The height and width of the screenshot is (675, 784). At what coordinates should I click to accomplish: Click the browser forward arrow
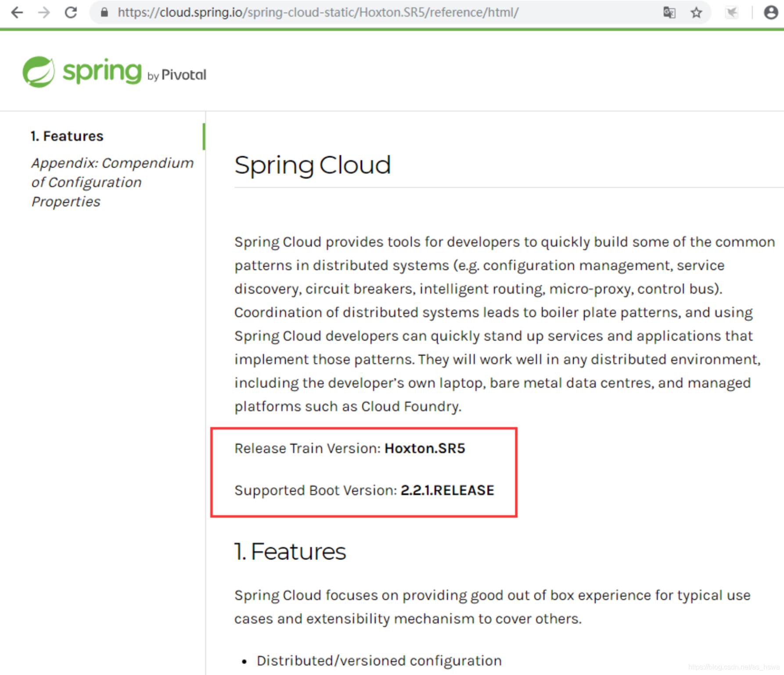click(x=44, y=12)
